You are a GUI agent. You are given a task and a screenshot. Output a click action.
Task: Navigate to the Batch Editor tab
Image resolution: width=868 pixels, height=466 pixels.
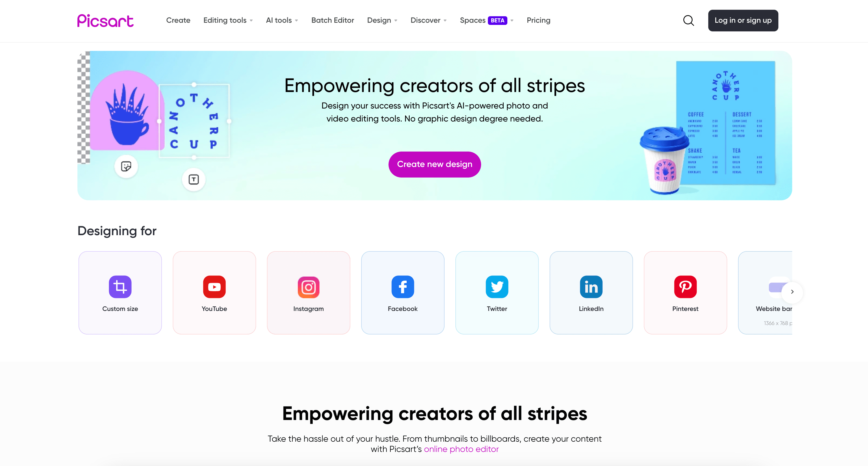[x=332, y=20]
